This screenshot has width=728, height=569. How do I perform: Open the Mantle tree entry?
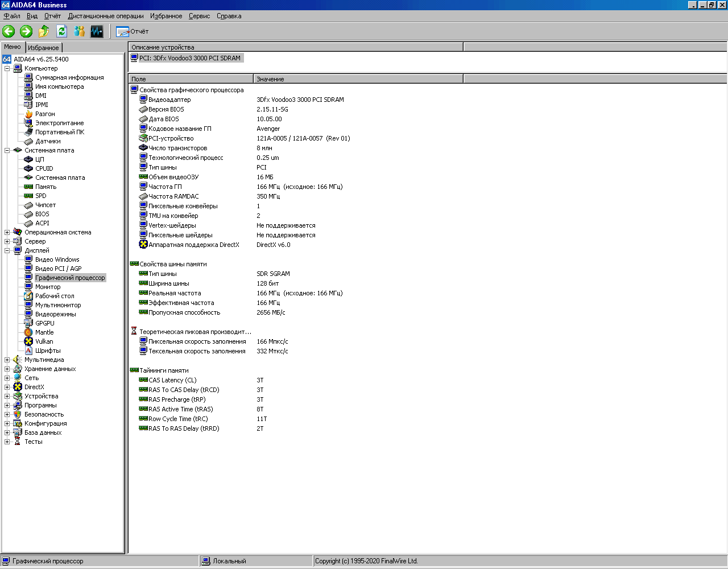point(44,332)
